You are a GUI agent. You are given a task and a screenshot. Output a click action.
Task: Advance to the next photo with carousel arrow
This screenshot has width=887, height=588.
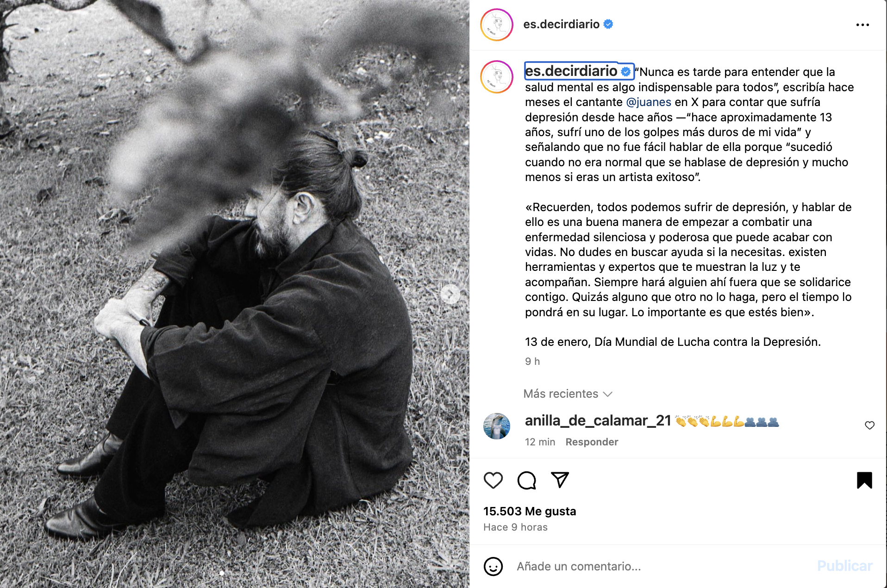[450, 294]
